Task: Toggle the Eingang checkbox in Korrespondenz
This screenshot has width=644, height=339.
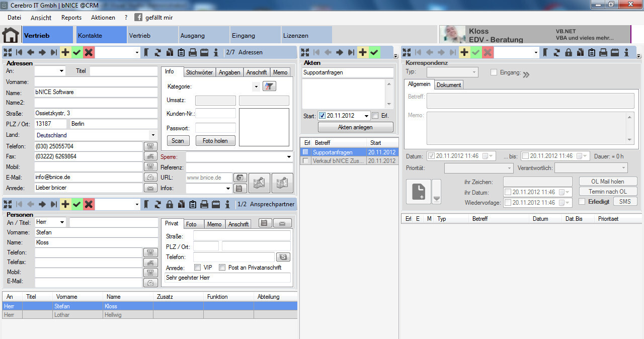Action: [x=494, y=72]
